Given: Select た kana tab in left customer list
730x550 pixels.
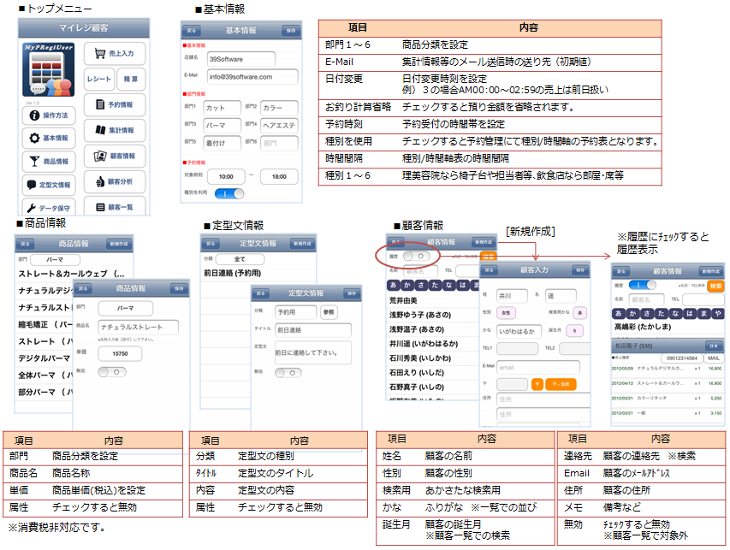Looking at the screenshot, I should (x=435, y=285).
